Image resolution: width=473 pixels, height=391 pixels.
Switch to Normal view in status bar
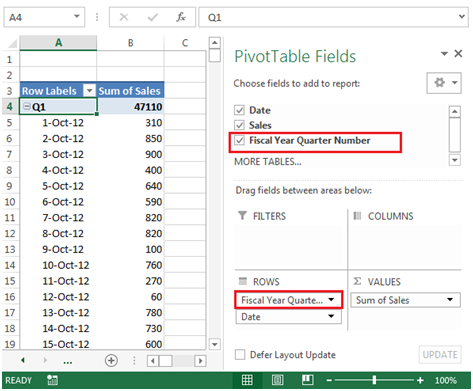[x=247, y=380]
